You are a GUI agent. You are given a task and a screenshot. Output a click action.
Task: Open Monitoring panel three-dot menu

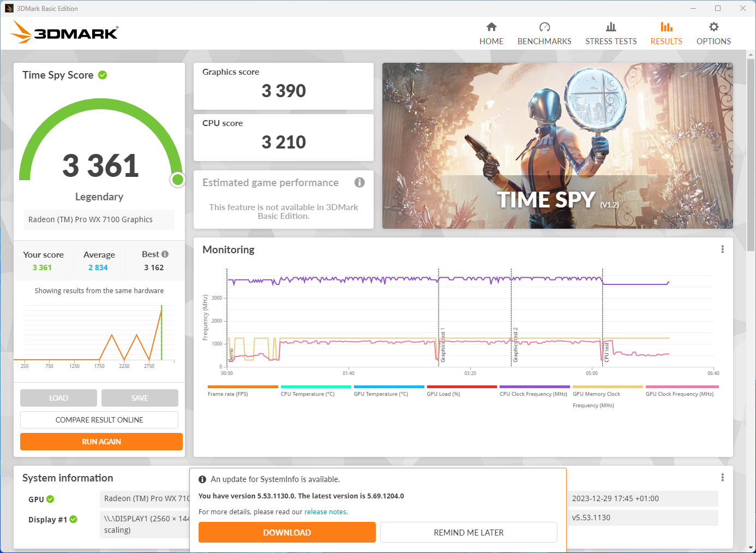coord(722,249)
